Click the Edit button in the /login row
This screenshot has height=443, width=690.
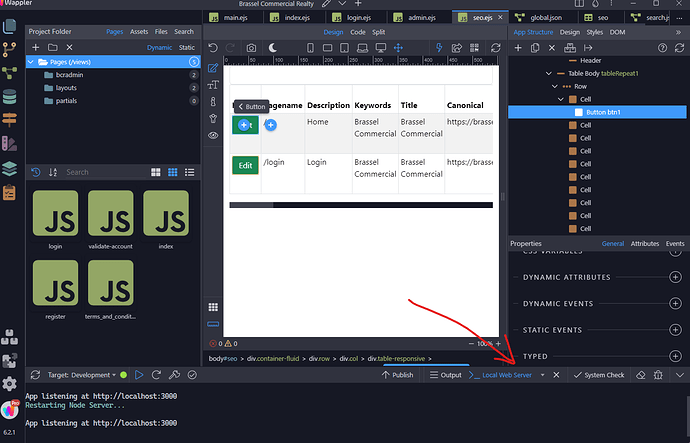[245, 165]
